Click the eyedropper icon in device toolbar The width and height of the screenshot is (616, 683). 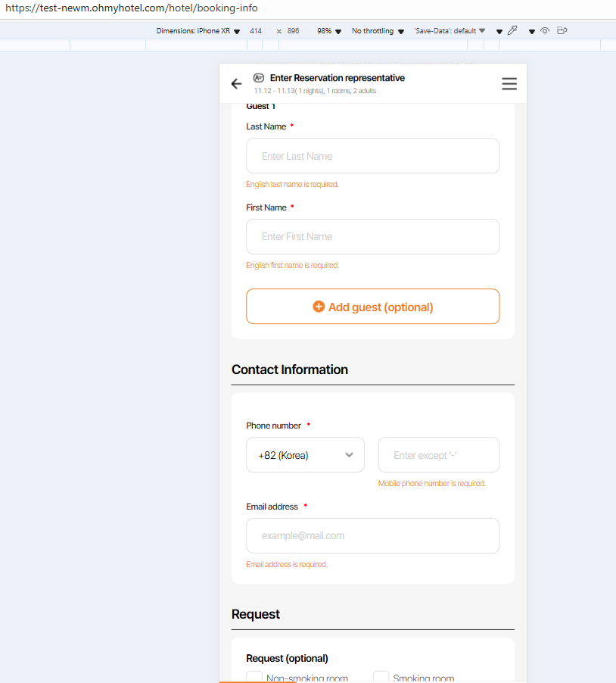click(x=512, y=31)
